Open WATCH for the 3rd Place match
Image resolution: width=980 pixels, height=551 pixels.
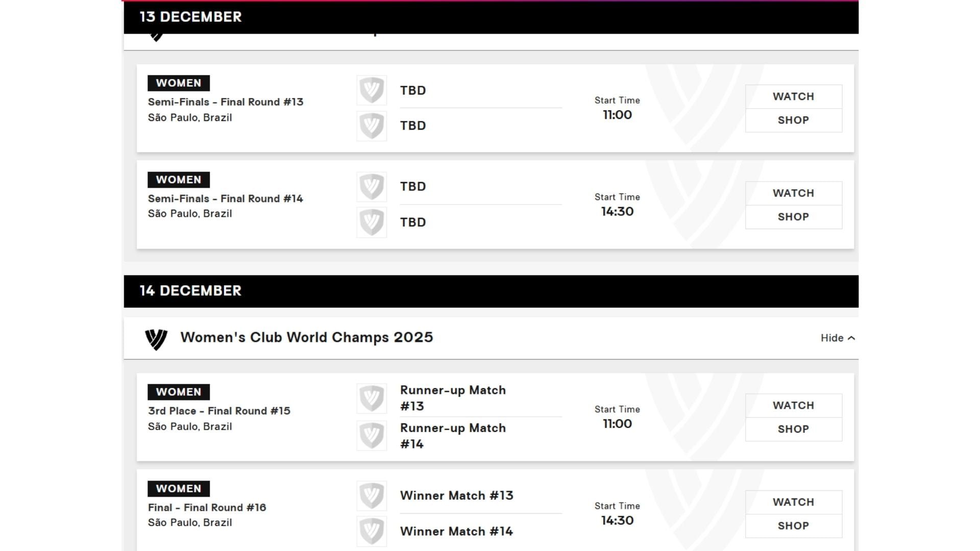pos(793,405)
